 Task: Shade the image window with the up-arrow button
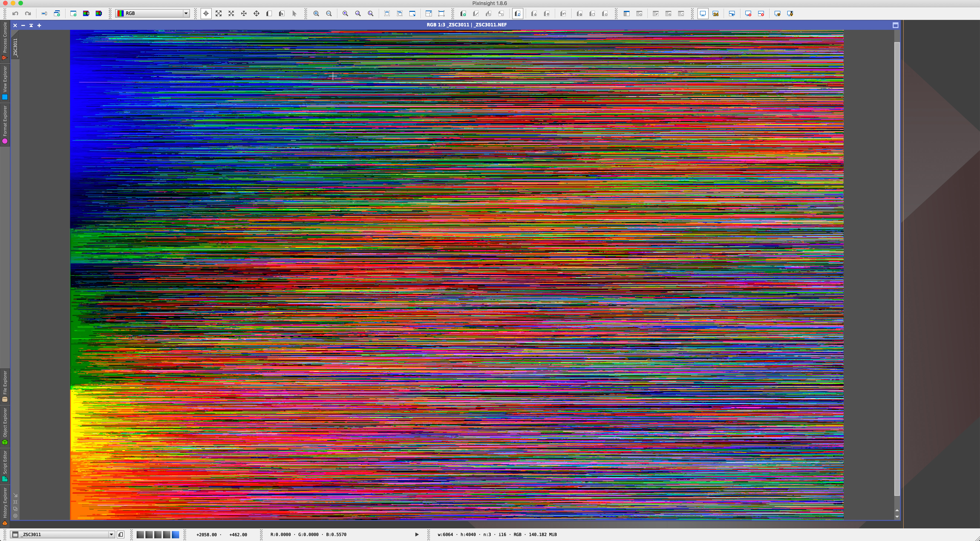click(31, 25)
